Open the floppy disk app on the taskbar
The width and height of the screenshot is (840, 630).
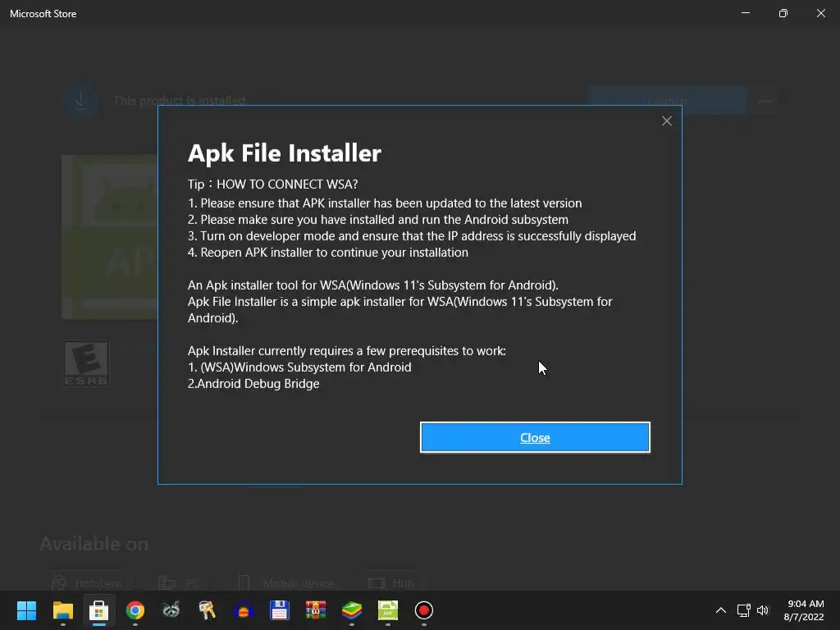(x=280, y=610)
